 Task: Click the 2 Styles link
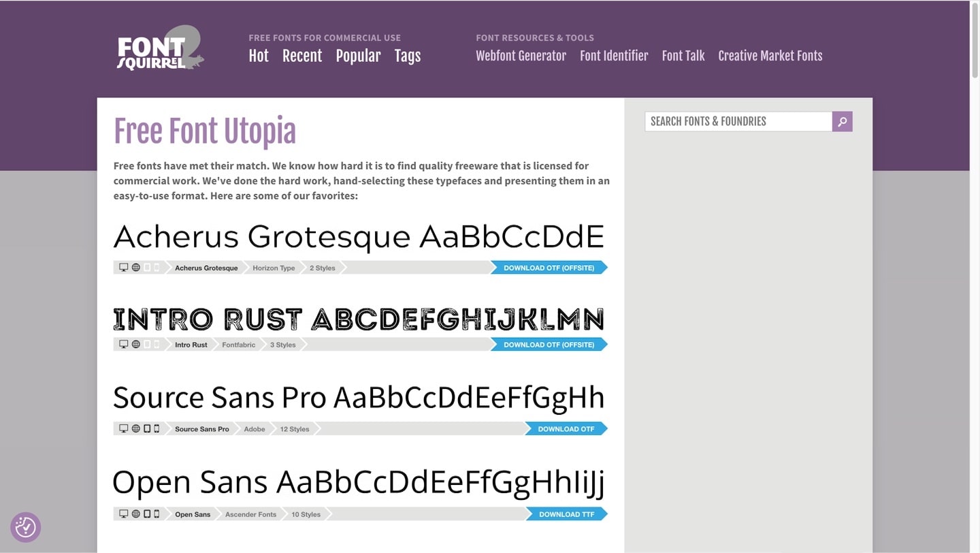pyautogui.click(x=323, y=268)
